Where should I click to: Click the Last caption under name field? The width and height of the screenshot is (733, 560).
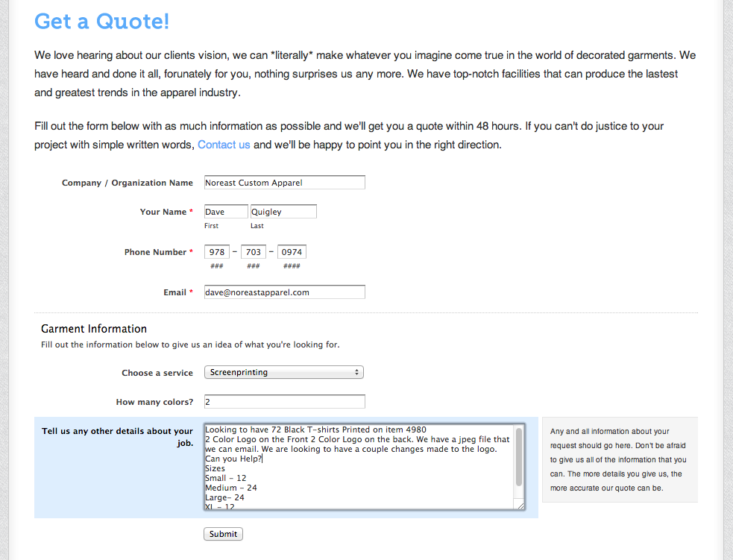pyautogui.click(x=257, y=226)
